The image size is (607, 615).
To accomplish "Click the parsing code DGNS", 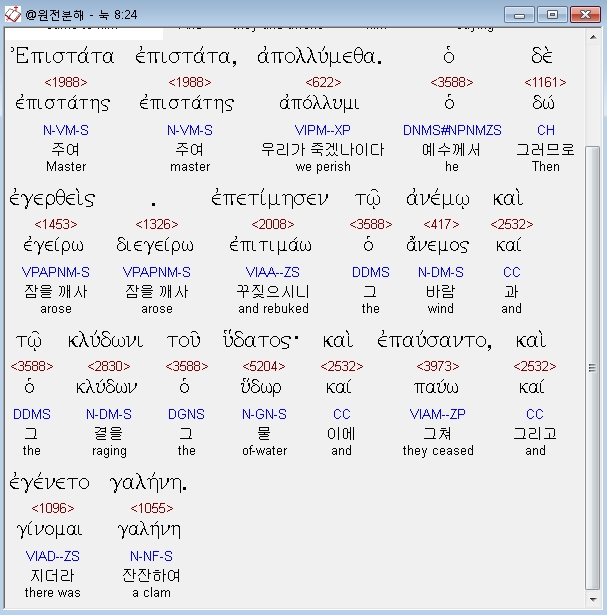I will 186,414.
